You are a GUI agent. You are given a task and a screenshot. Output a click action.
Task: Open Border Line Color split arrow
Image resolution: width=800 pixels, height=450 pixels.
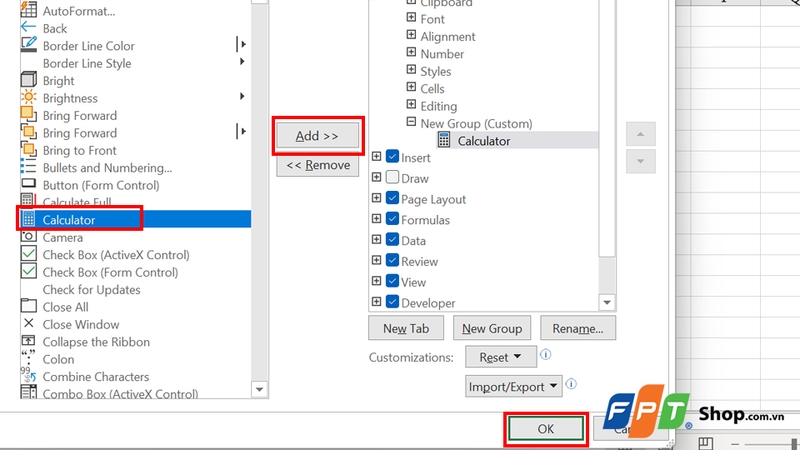pyautogui.click(x=242, y=44)
